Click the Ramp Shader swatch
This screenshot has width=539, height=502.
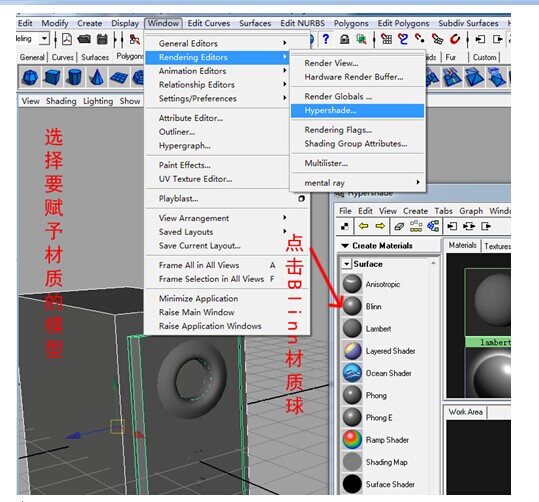coord(352,440)
